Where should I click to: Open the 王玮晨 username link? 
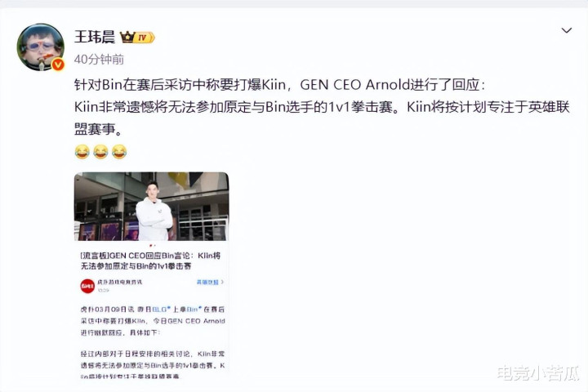pyautogui.click(x=95, y=37)
